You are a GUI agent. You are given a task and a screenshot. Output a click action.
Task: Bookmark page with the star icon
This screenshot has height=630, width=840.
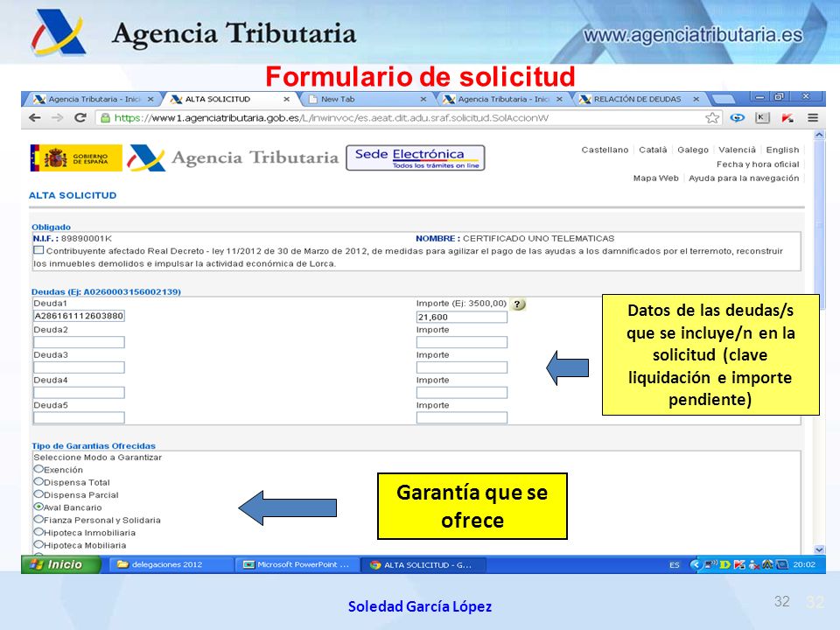[x=712, y=118]
